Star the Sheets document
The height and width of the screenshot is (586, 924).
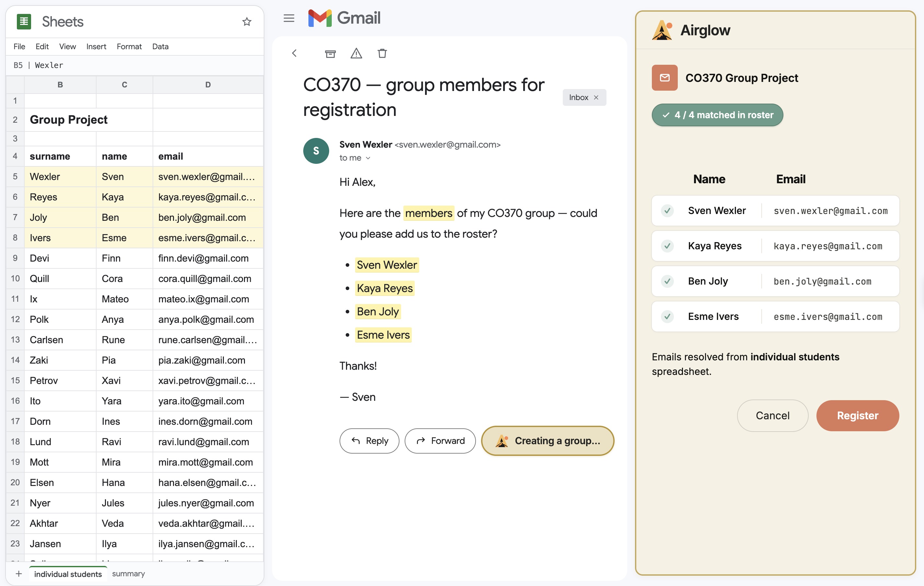click(x=247, y=21)
